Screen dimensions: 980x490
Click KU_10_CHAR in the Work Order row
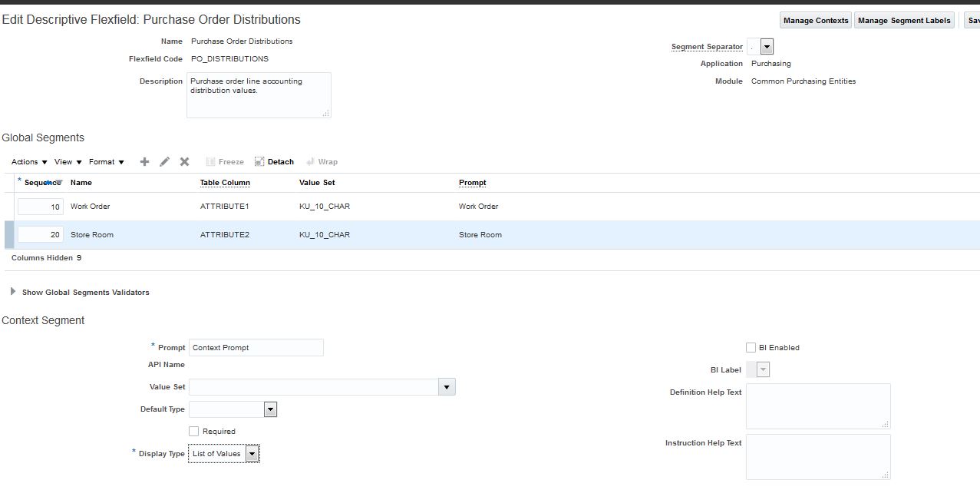324,207
